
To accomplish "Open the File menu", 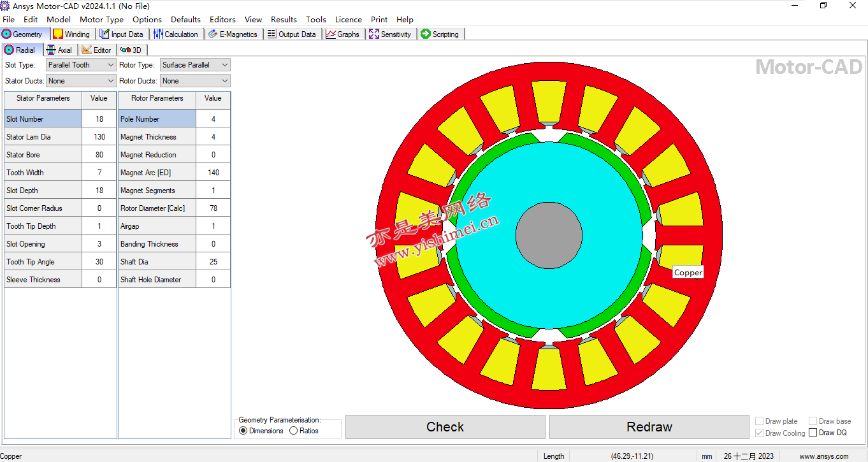I will [x=9, y=20].
